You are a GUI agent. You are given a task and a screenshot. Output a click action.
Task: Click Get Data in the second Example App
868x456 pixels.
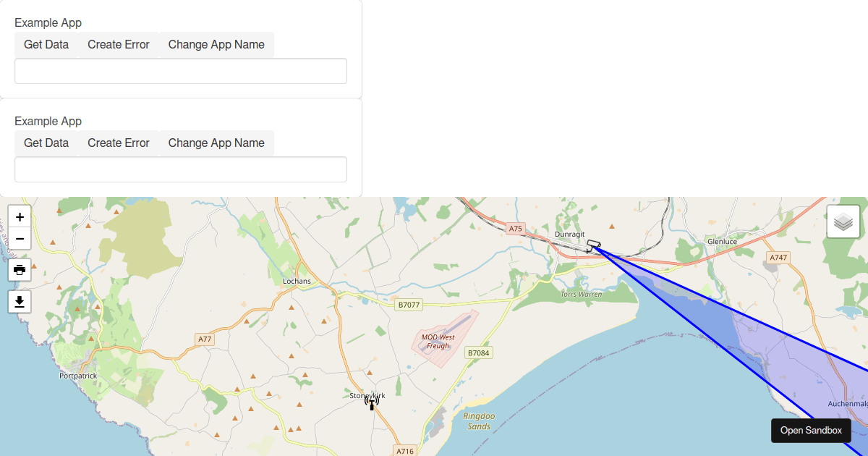(x=46, y=143)
